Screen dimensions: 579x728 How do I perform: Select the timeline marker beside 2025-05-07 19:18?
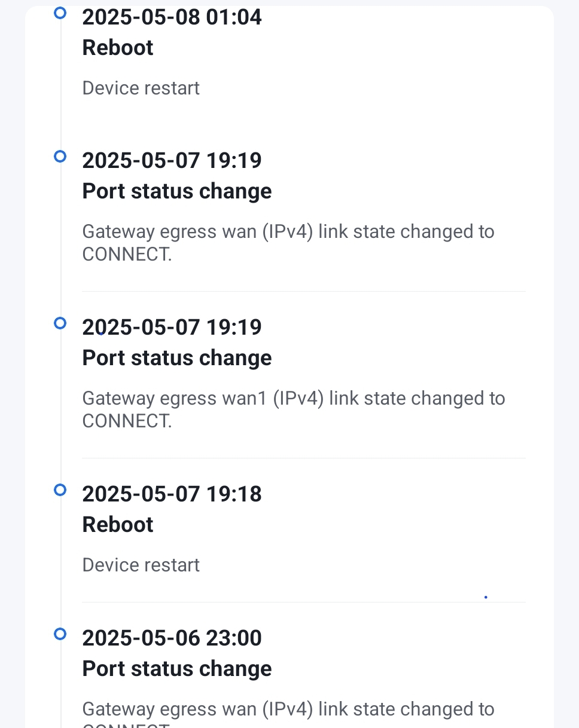click(59, 490)
